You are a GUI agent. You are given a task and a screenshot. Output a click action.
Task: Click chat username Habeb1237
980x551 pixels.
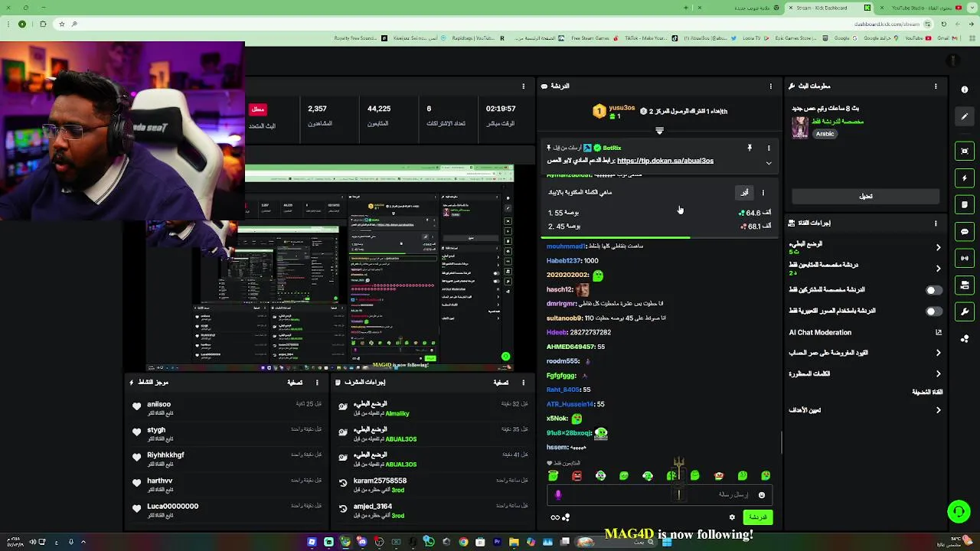[563, 261]
